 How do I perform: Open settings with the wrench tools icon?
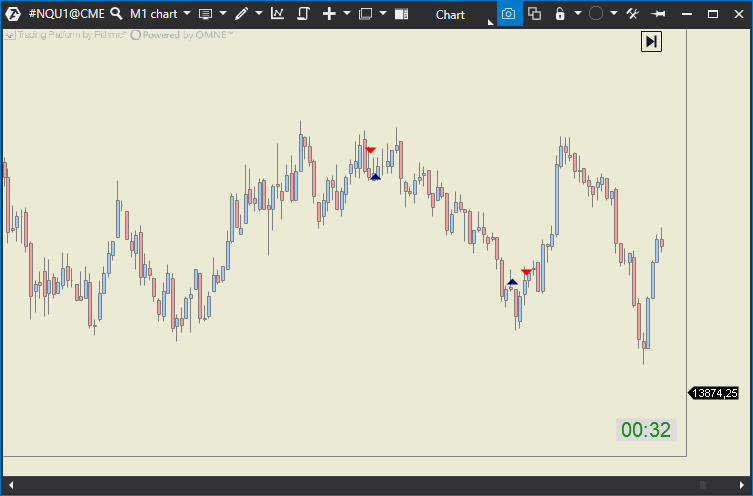pos(632,14)
